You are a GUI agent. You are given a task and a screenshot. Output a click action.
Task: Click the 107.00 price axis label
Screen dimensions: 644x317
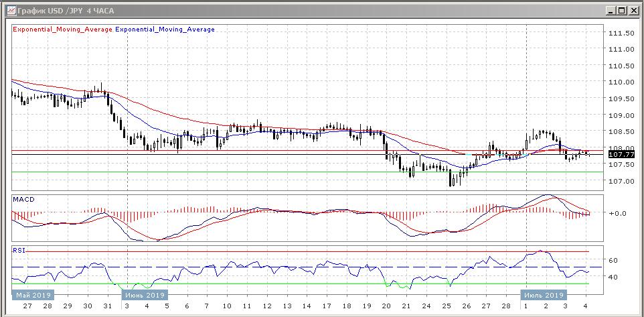click(x=622, y=181)
